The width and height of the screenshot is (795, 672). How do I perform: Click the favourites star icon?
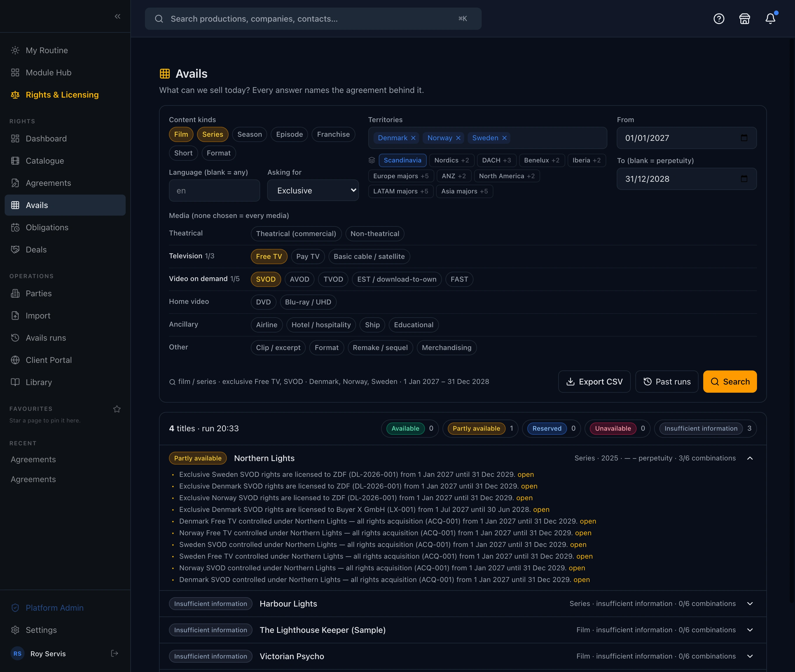tap(117, 409)
